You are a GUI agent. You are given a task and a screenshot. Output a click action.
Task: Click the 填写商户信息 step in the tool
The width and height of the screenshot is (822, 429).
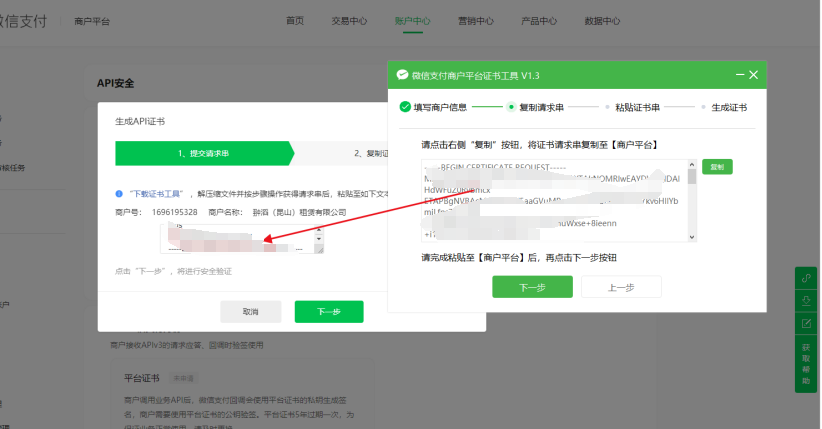pyautogui.click(x=440, y=108)
